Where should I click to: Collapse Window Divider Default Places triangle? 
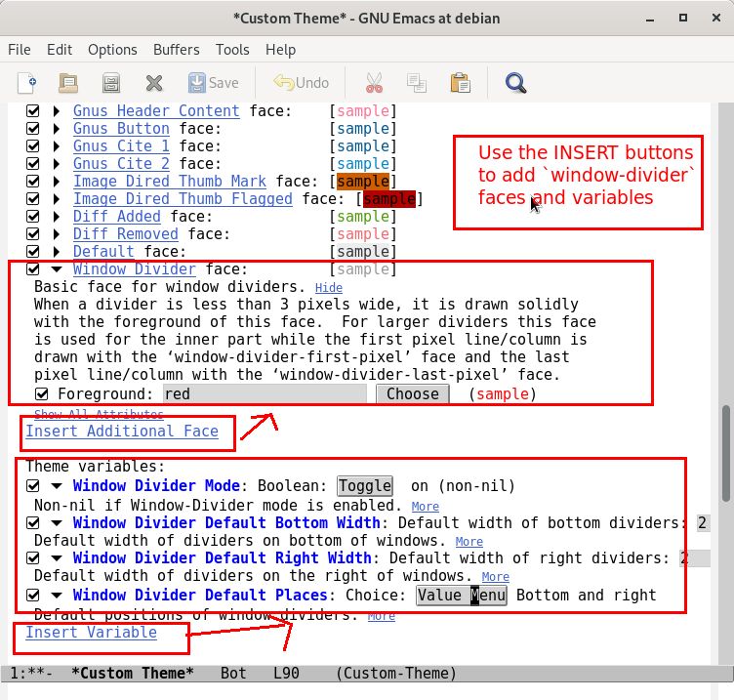[57, 596]
